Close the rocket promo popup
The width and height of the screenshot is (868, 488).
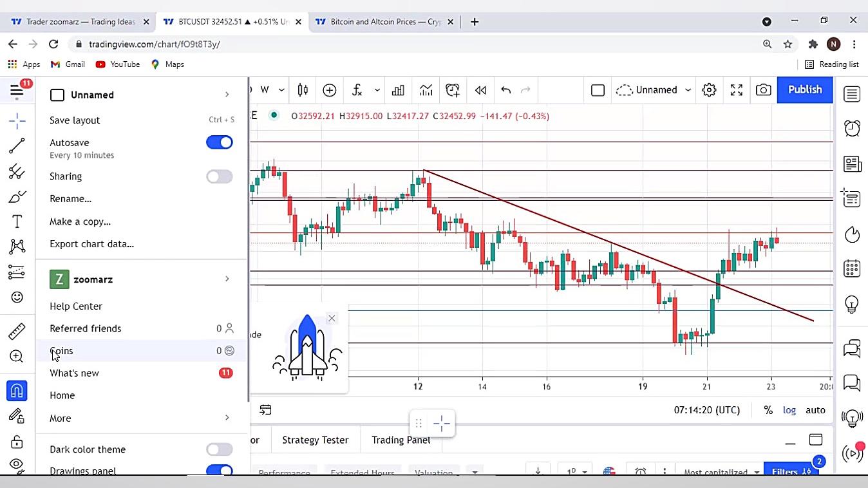coord(332,319)
